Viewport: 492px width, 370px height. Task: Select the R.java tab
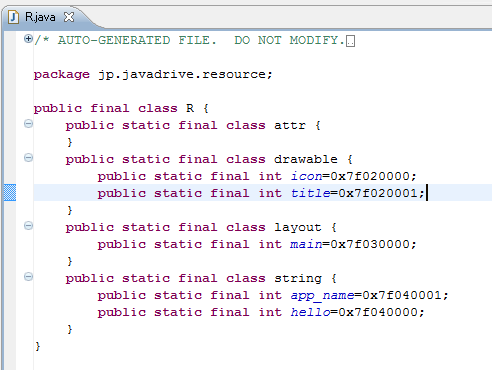click(40, 17)
